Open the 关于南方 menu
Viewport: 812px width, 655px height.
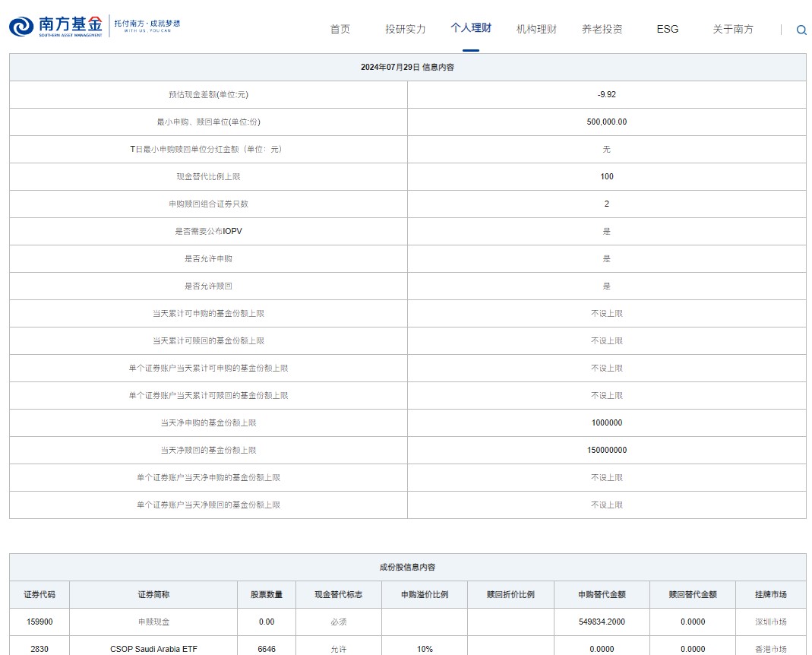(x=732, y=30)
